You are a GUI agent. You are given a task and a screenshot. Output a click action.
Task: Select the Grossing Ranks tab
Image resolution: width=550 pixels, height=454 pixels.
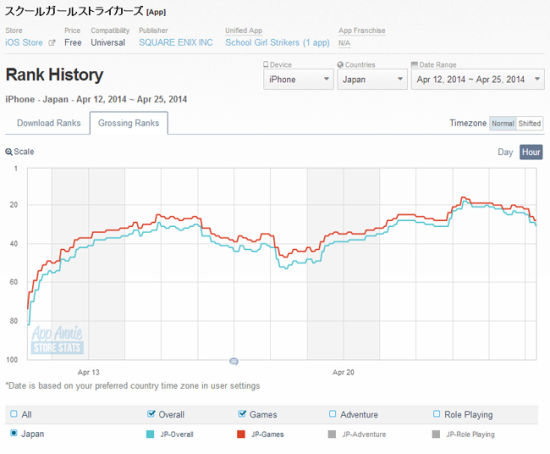click(x=129, y=123)
